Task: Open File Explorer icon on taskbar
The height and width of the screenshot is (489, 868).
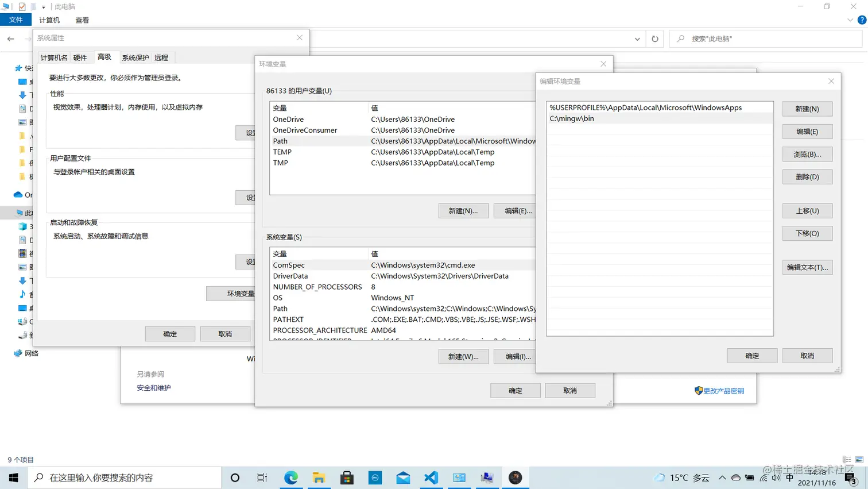Action: [319, 478]
